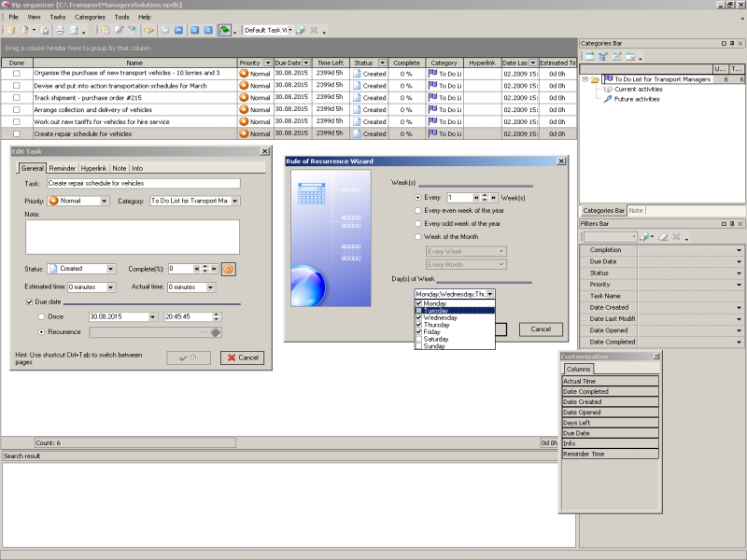Open the Priority dropdown in Edit Task
Viewport: 747px width, 560px height.
tap(105, 201)
